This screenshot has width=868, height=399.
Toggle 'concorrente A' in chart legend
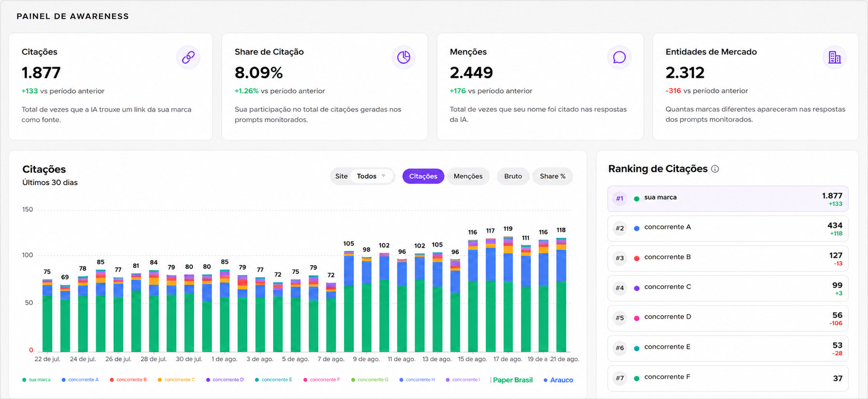[80, 380]
